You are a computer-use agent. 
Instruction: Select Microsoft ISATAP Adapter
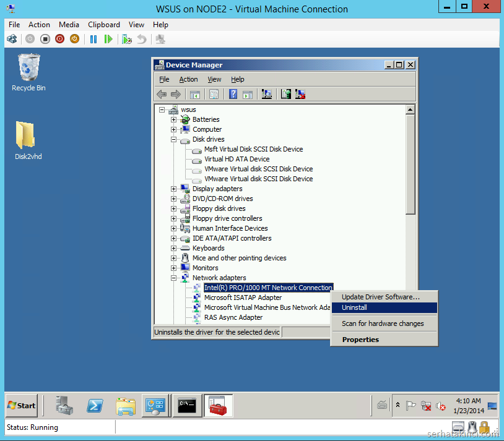coord(243,298)
